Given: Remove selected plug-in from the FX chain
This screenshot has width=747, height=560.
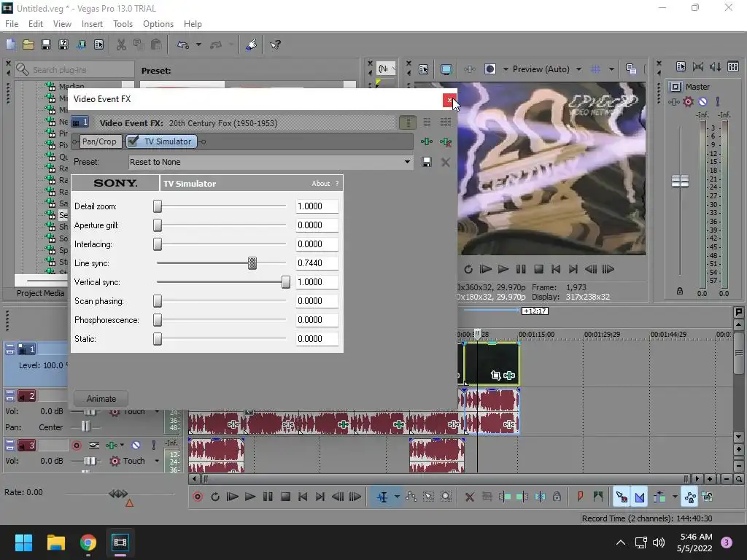Looking at the screenshot, I should (446, 141).
